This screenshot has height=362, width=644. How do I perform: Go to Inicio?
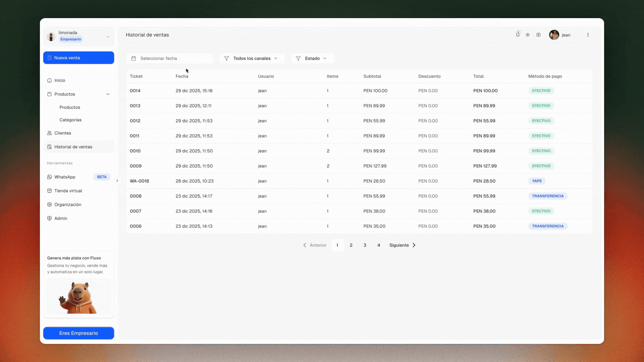(x=60, y=80)
